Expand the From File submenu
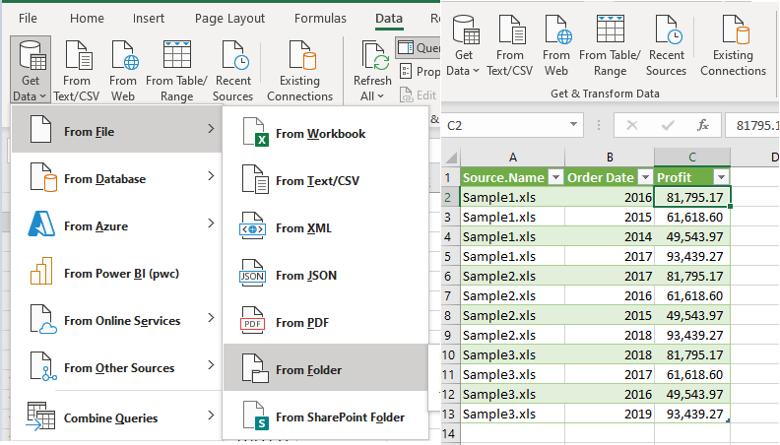This screenshot has height=445, width=780. point(116,129)
